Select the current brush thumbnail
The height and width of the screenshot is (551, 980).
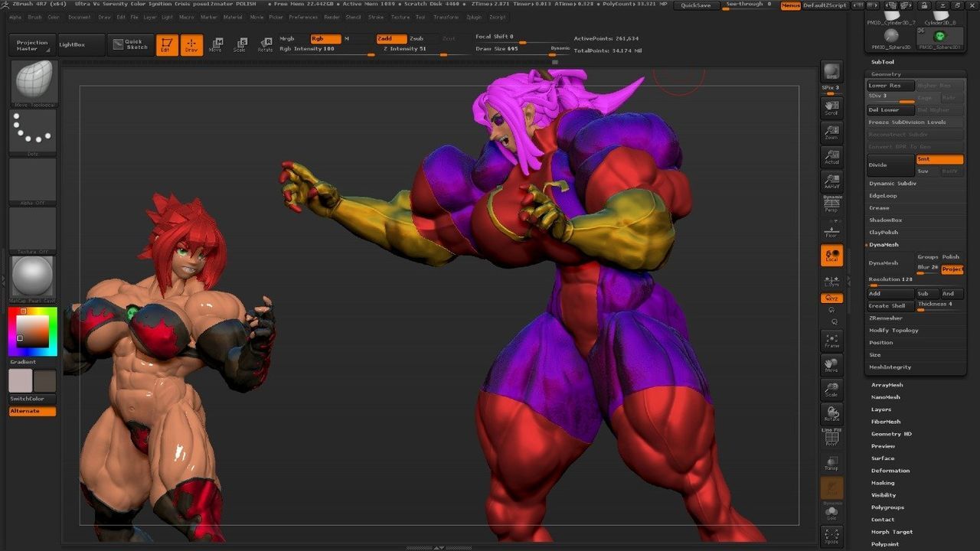click(x=34, y=81)
